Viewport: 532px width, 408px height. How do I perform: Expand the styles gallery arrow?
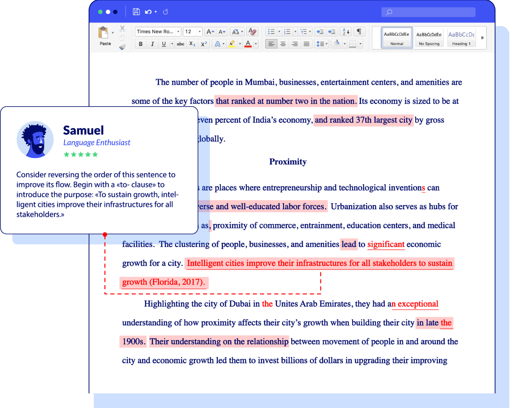tap(482, 38)
